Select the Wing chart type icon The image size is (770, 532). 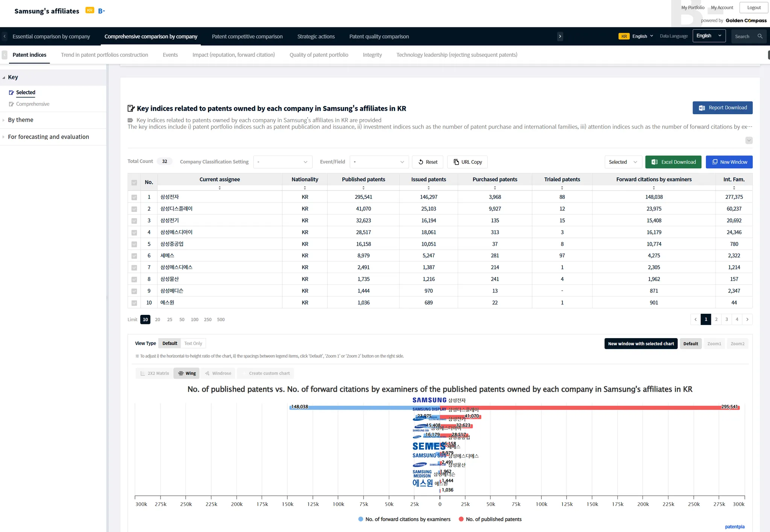click(181, 373)
